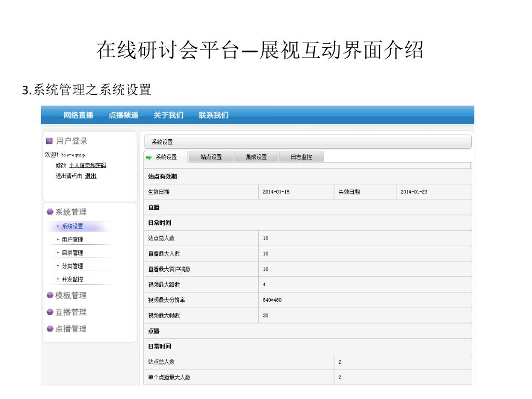Click the 640*480 resolution value
The height and width of the screenshot is (399, 532).
pos(272,300)
